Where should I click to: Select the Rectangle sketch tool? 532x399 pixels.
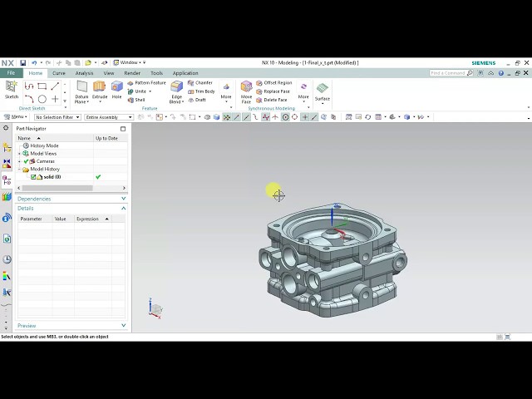[x=42, y=86]
